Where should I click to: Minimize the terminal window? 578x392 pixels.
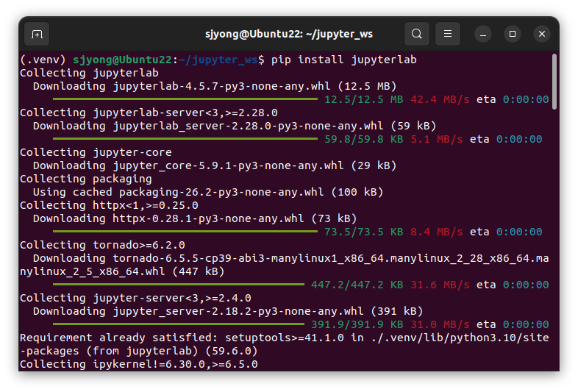[483, 34]
